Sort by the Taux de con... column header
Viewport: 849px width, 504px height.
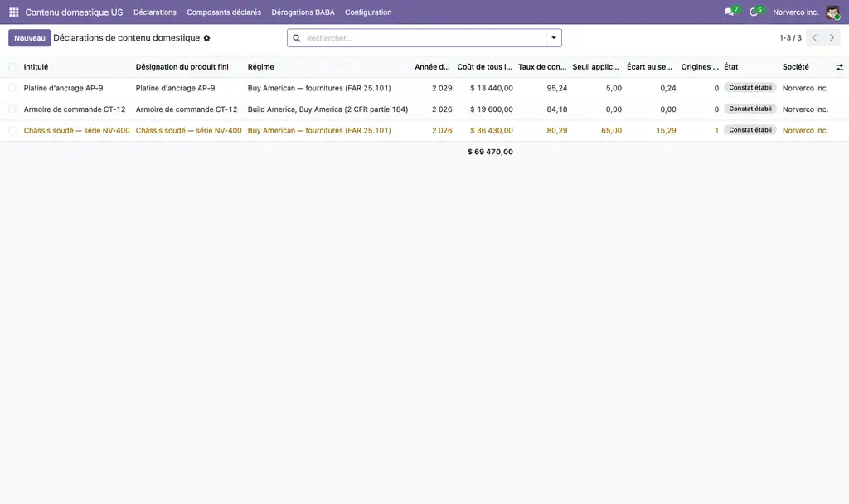(542, 67)
